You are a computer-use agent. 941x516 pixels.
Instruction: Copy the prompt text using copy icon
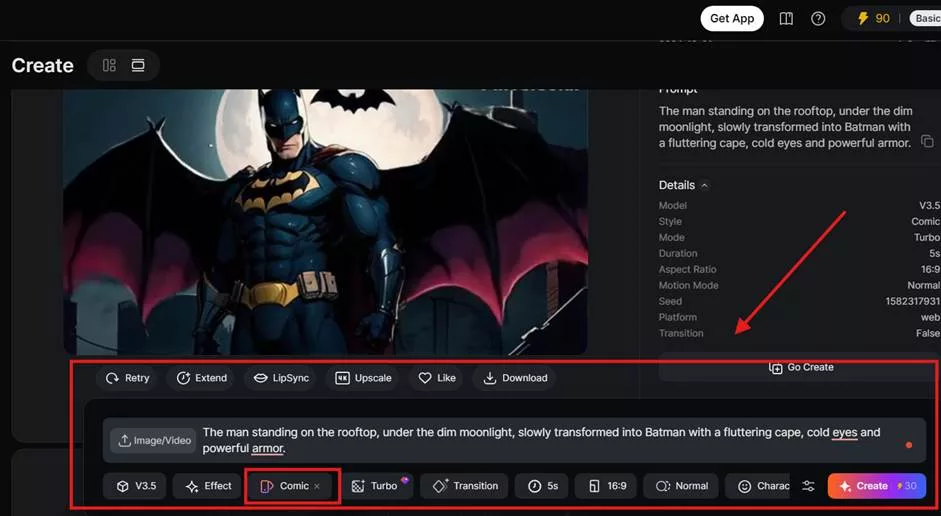point(927,142)
